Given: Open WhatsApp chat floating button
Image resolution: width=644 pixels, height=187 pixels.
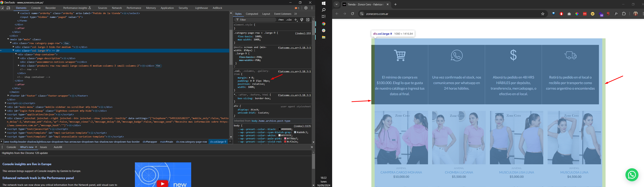Looking at the screenshot, I should point(632,175).
